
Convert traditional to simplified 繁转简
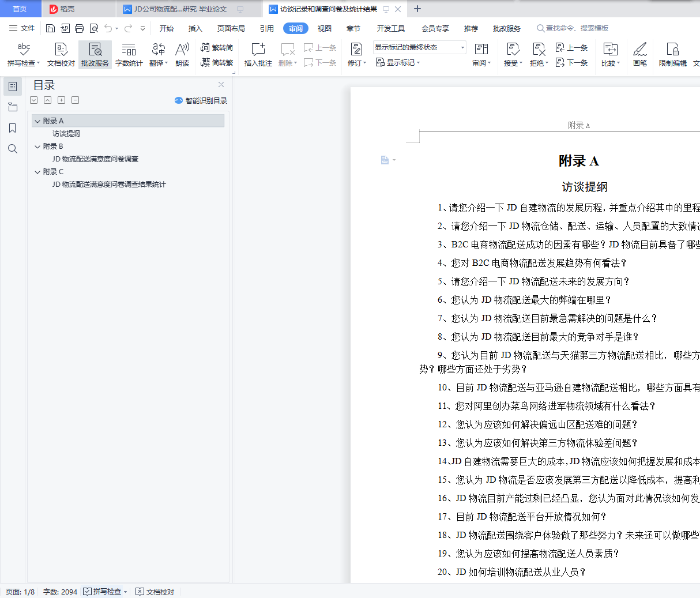tap(217, 48)
